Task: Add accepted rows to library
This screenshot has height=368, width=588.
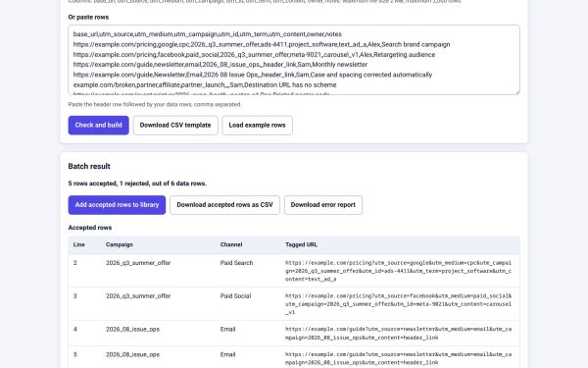Action: coord(117,205)
